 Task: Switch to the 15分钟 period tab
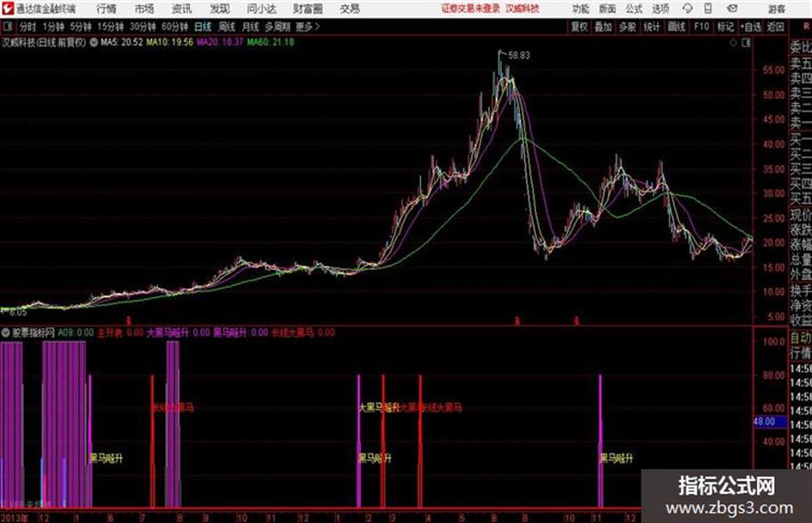(110, 27)
